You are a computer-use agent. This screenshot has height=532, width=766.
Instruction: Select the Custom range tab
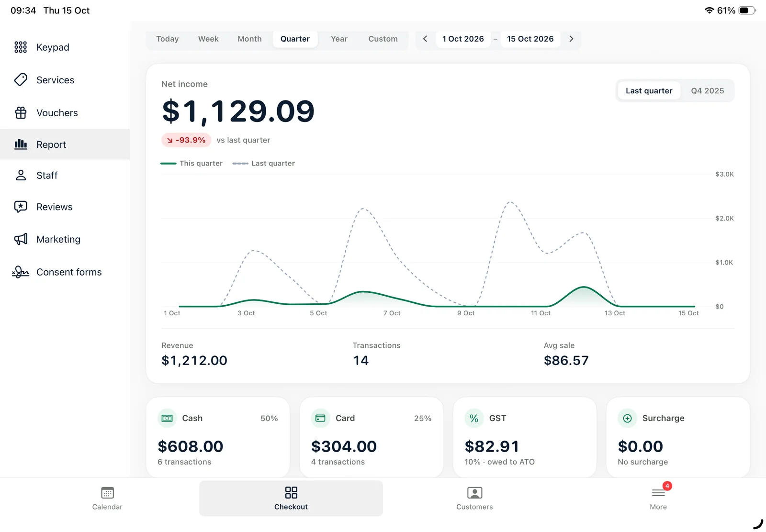click(383, 39)
